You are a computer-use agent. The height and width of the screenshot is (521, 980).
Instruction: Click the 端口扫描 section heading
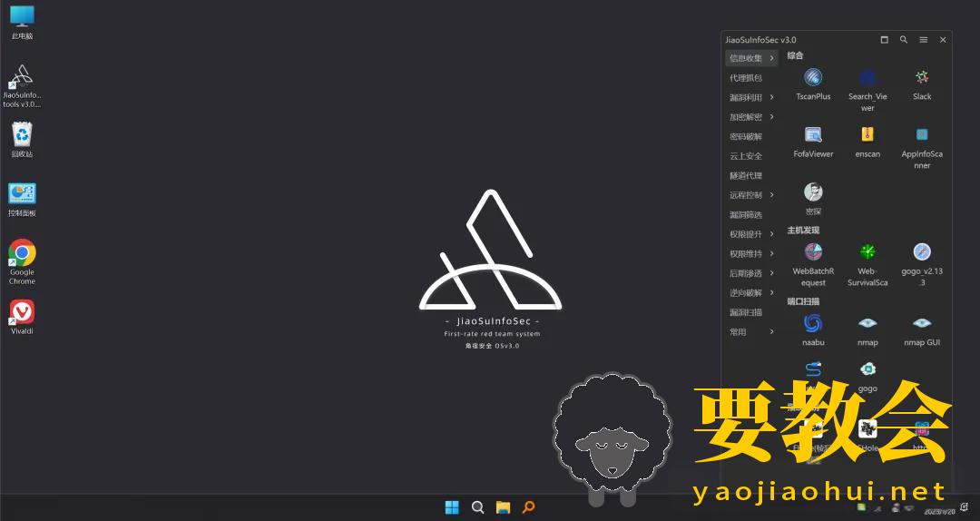click(x=803, y=301)
